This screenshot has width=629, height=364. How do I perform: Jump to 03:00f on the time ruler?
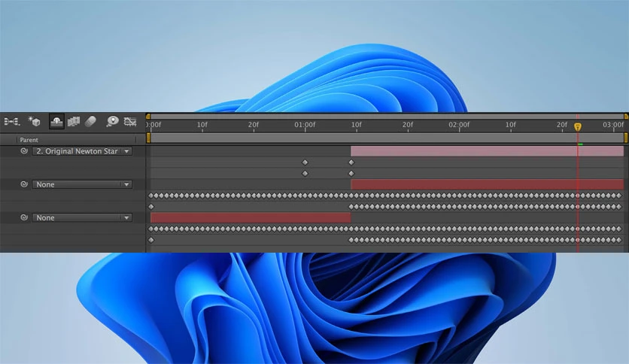pos(613,125)
